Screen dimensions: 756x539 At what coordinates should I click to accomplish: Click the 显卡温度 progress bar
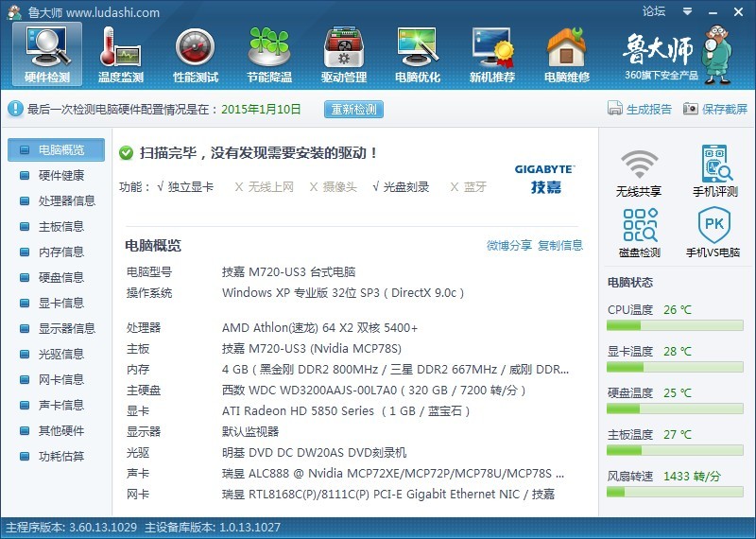pyautogui.click(x=675, y=367)
